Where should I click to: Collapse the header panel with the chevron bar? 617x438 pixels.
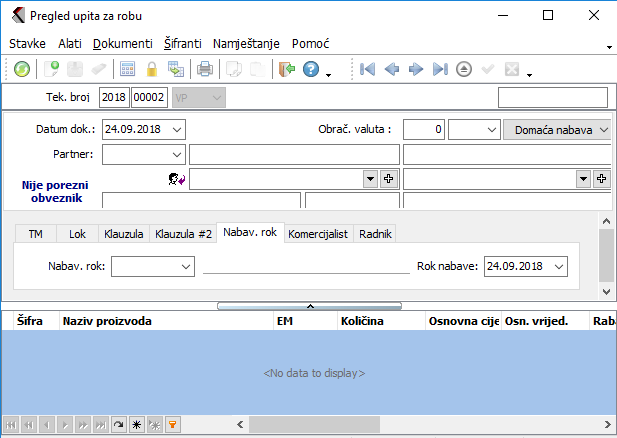pyautogui.click(x=309, y=305)
